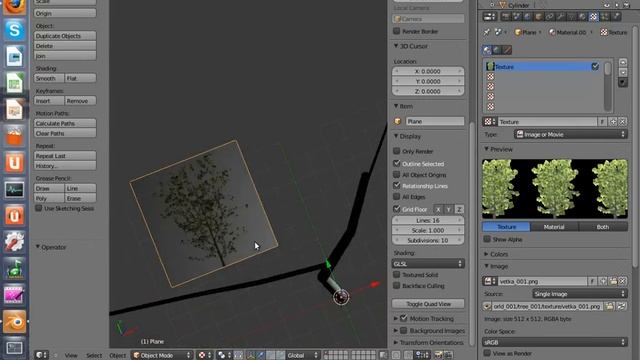This screenshot has height=360, width=640.
Task: Open Object Mode dropdown in header
Action: click(162, 356)
